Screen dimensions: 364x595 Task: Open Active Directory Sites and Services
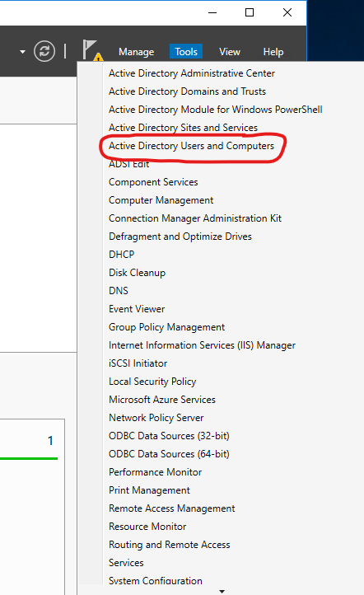(183, 128)
